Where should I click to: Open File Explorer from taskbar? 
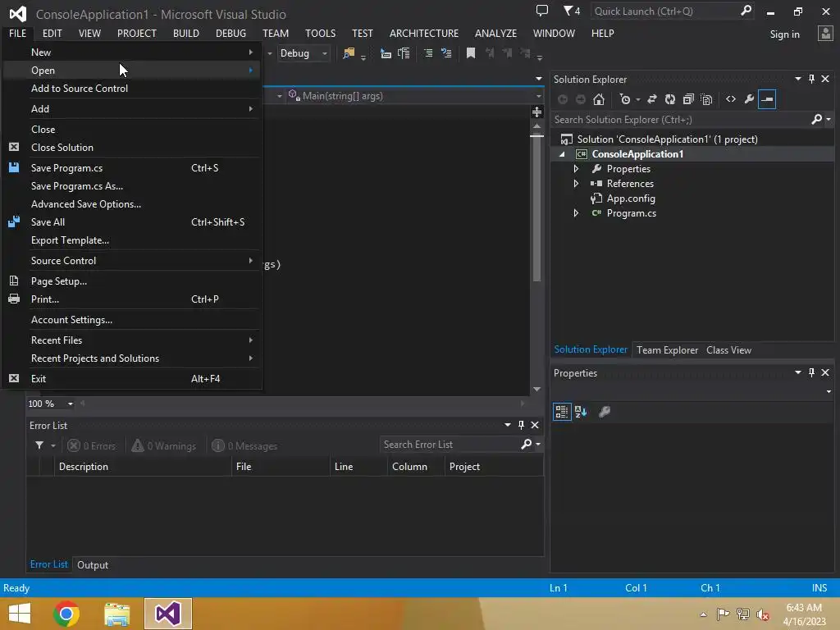116,614
